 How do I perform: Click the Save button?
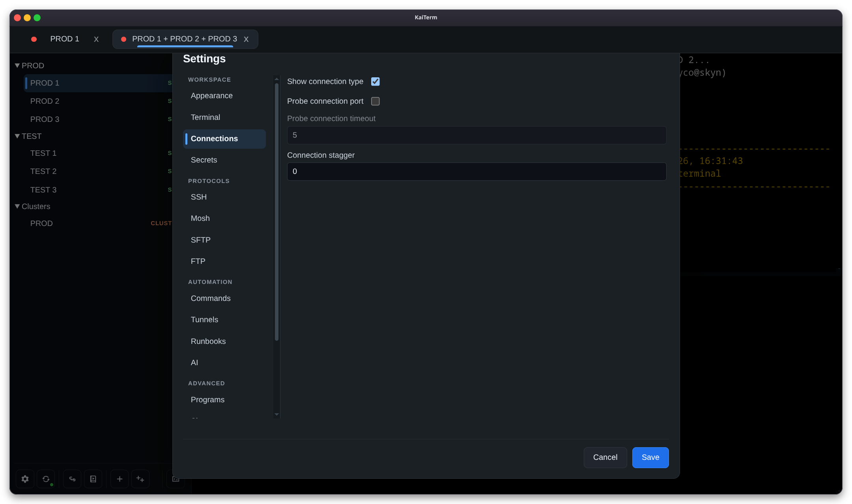(x=650, y=457)
